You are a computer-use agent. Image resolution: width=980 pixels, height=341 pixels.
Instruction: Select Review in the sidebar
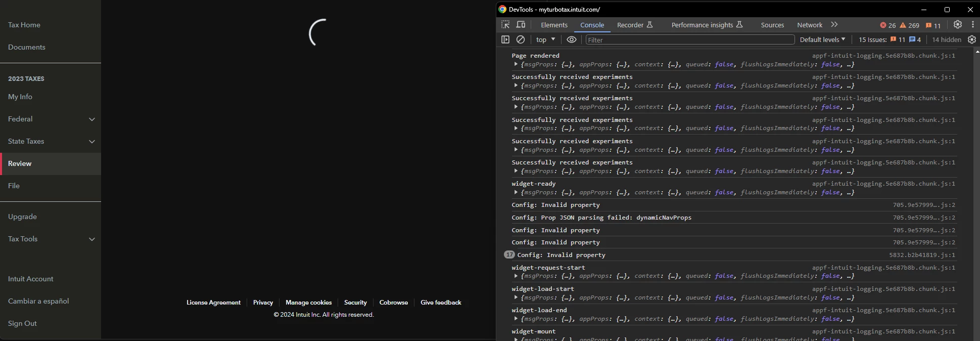51,164
